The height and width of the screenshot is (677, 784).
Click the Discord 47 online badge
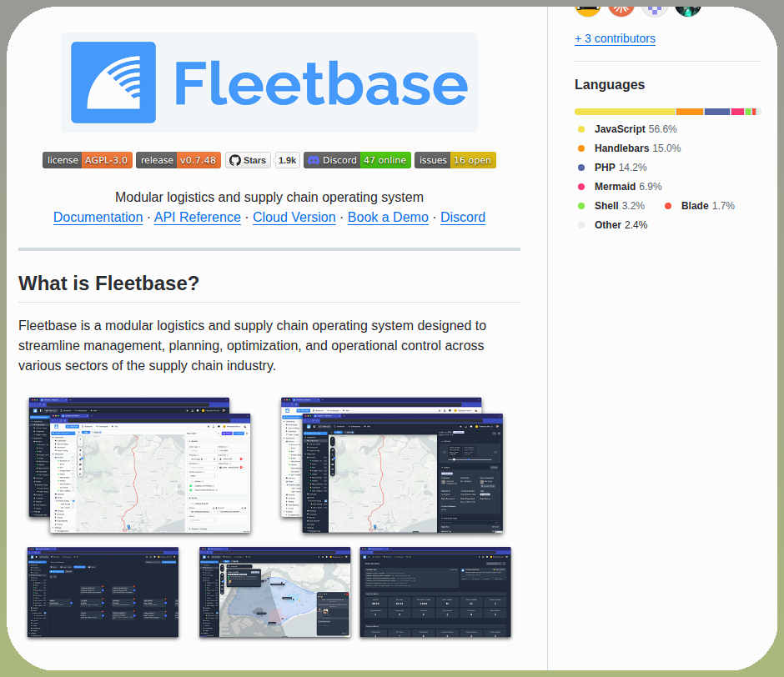[357, 160]
